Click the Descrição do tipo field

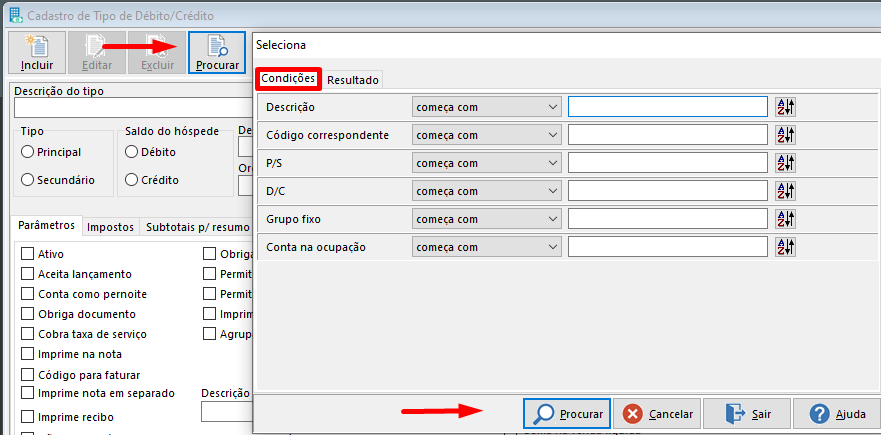point(133,107)
